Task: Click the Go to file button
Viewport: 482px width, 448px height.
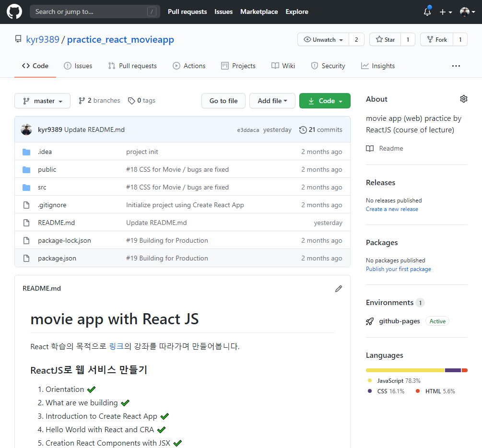Action: point(223,101)
